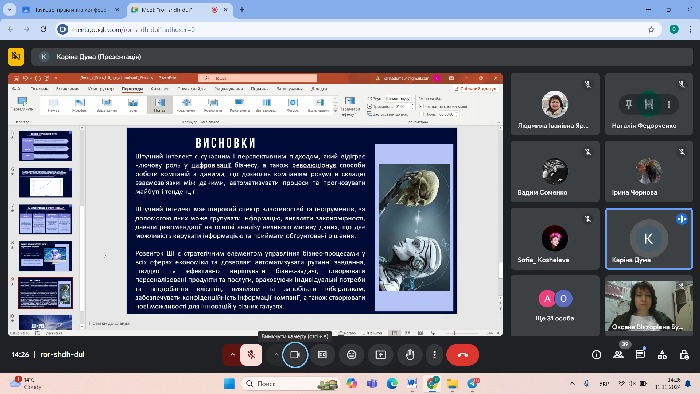
Task: Open the emoji reactions button
Action: (x=351, y=355)
